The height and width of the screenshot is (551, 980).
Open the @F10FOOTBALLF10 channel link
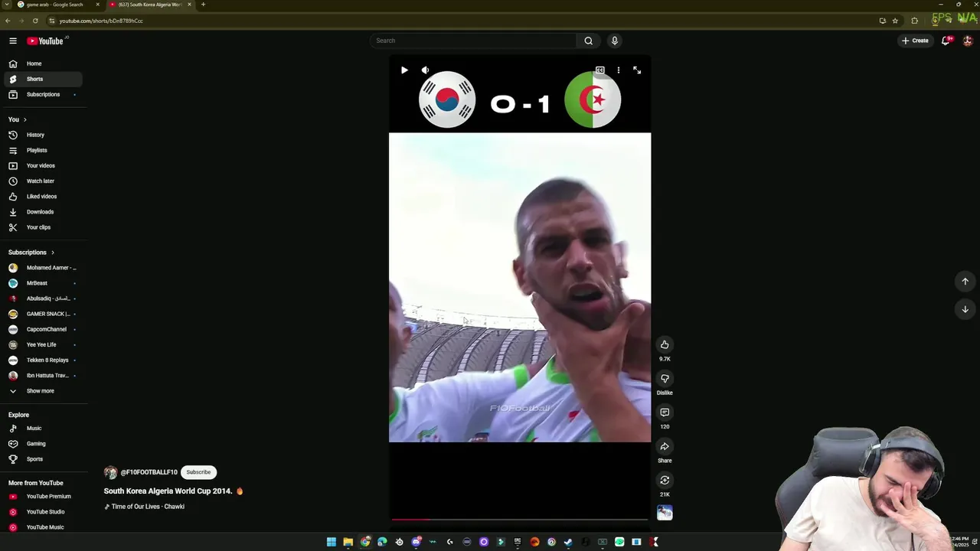(x=149, y=472)
